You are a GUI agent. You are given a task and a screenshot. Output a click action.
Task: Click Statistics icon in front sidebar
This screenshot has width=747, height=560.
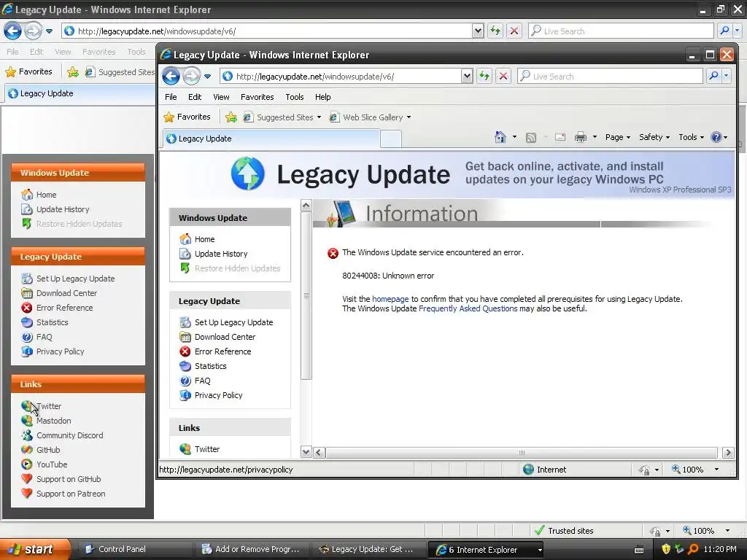(x=185, y=366)
